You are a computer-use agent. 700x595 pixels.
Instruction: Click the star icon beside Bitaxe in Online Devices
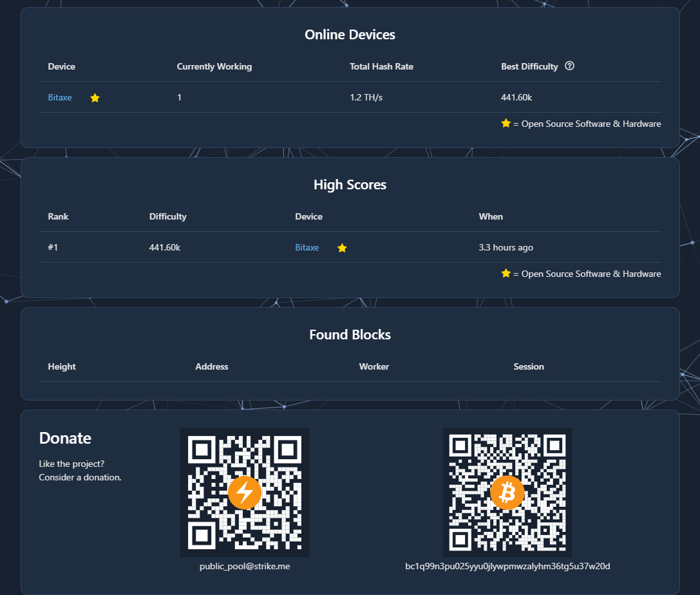(95, 98)
